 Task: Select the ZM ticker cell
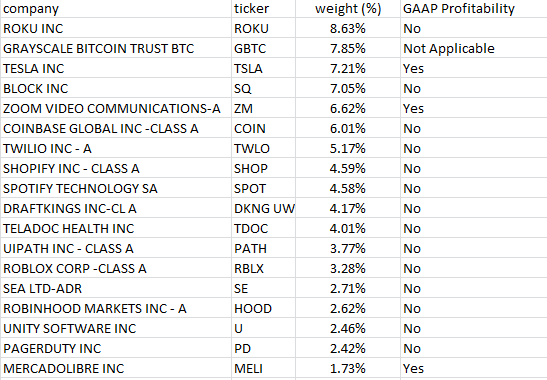(263, 108)
